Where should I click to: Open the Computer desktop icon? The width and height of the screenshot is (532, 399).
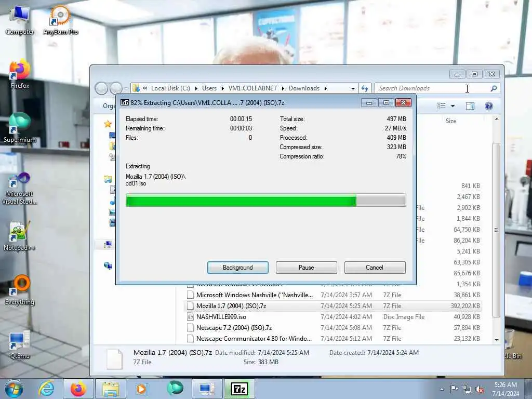click(20, 20)
